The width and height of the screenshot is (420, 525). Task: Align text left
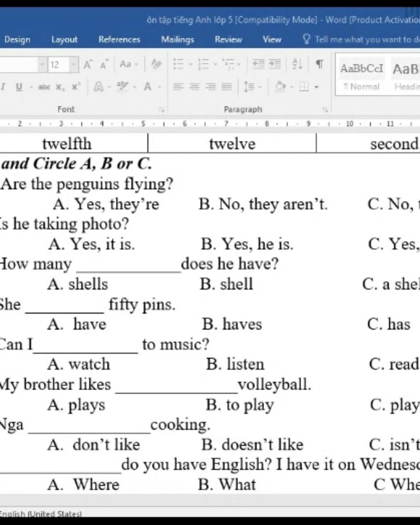pyautogui.click(x=178, y=87)
